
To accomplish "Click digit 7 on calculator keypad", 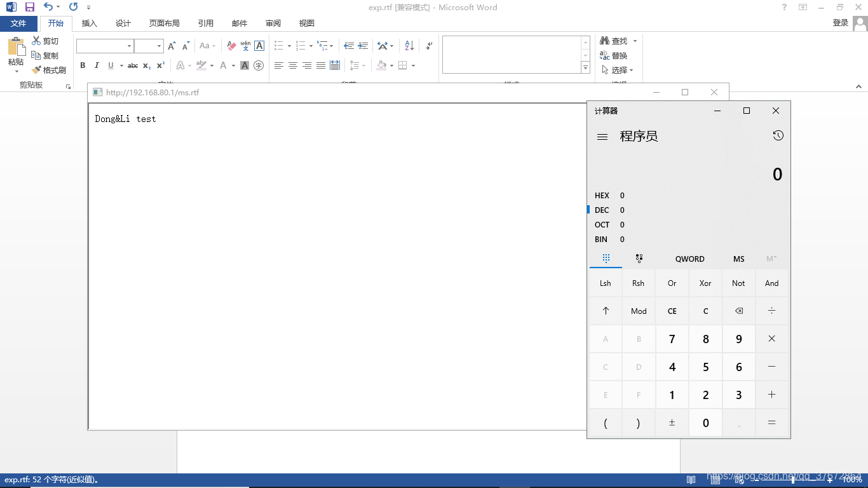I will coord(672,339).
